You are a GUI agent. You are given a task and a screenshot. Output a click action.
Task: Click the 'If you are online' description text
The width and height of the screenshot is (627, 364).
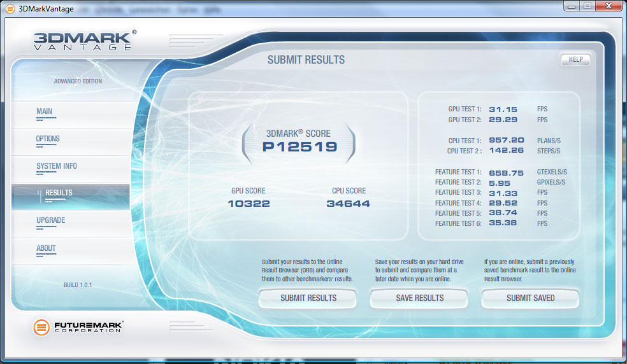530,270
